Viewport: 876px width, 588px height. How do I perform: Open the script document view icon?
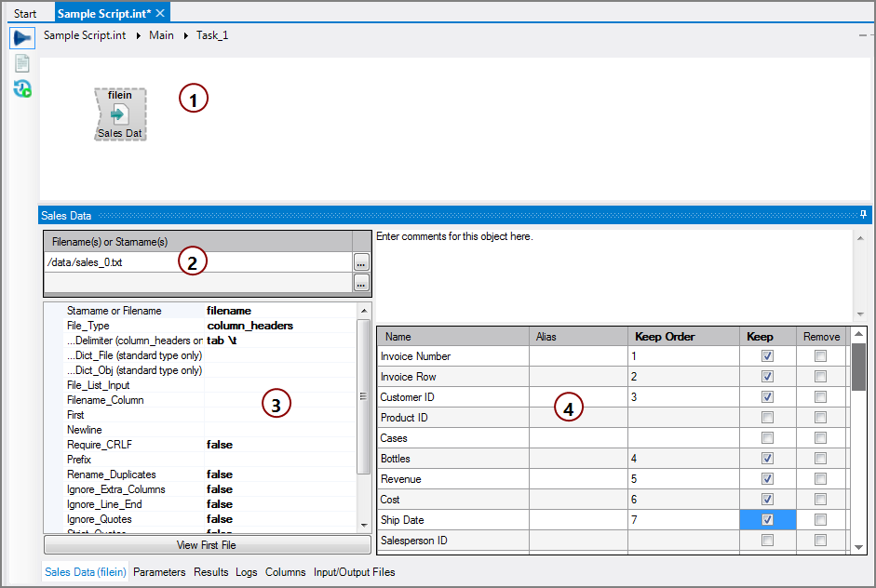(x=20, y=63)
